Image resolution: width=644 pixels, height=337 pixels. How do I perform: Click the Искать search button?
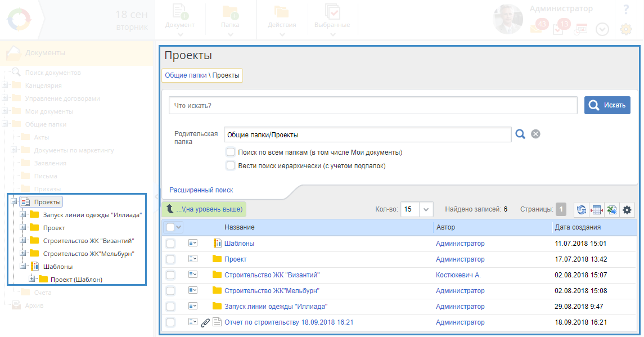point(607,105)
